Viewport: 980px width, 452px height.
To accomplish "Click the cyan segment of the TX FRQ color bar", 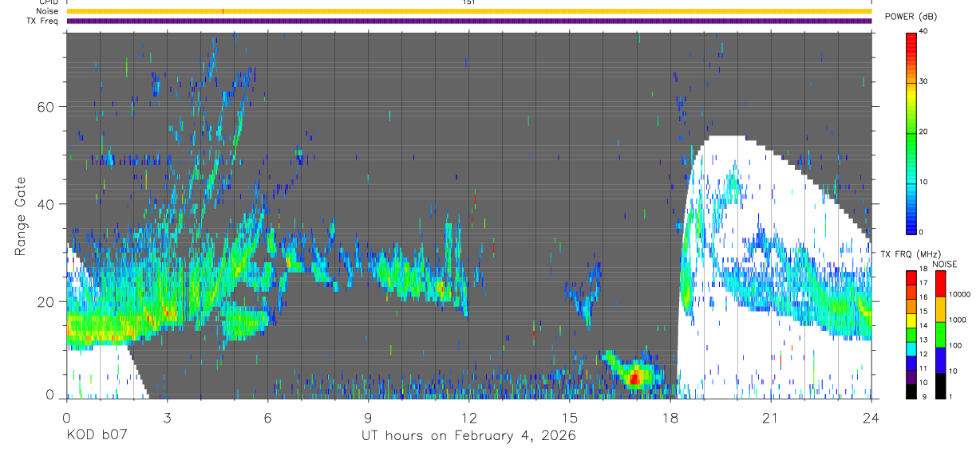I will (x=911, y=348).
